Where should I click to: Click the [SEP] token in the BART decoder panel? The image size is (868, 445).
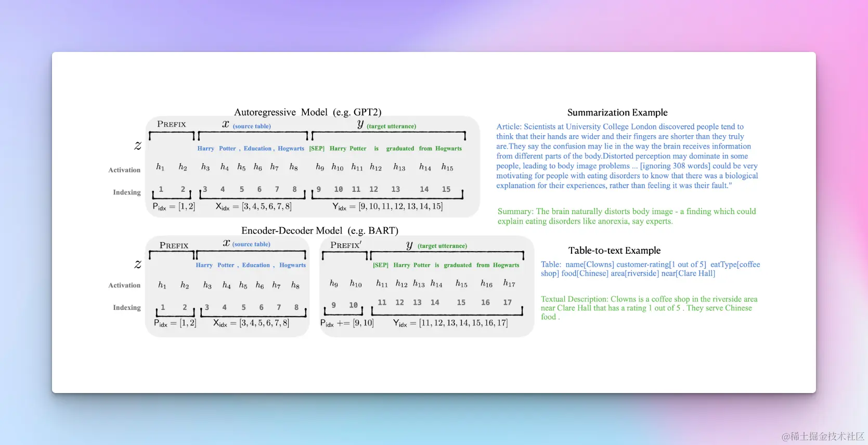coord(381,265)
